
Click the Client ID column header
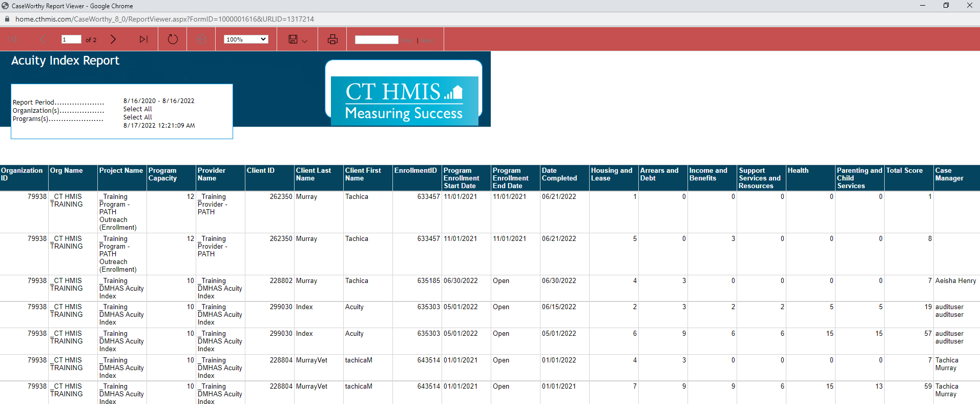pos(261,171)
